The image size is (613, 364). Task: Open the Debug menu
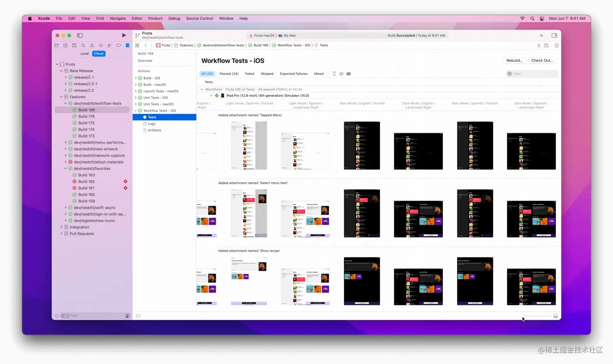pos(174,18)
